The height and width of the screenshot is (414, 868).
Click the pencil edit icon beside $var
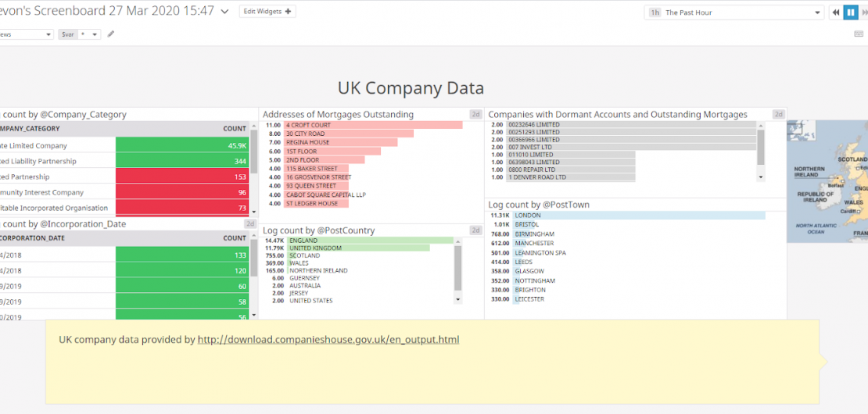point(111,34)
